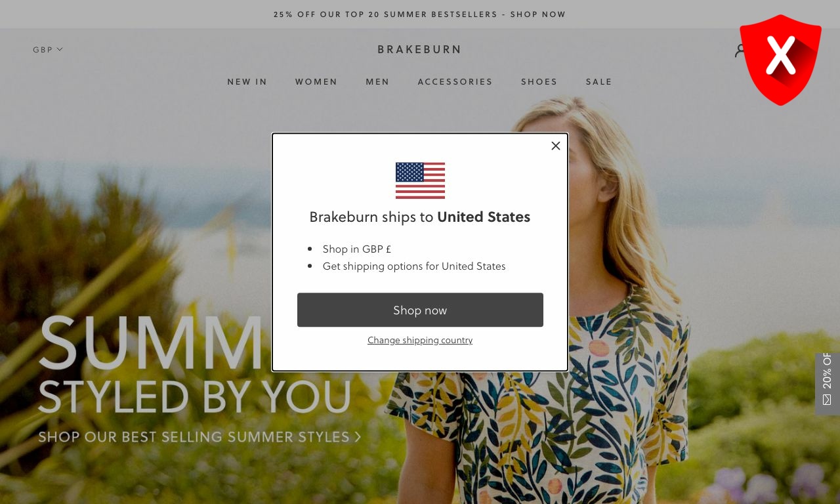This screenshot has width=840, height=504.
Task: Open the account profile icon
Action: 738,50
